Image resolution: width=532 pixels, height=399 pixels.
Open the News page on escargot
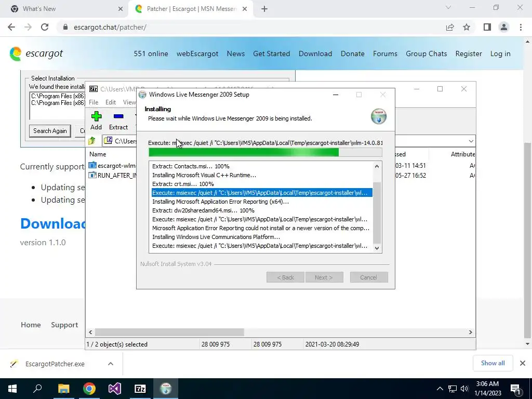point(236,54)
